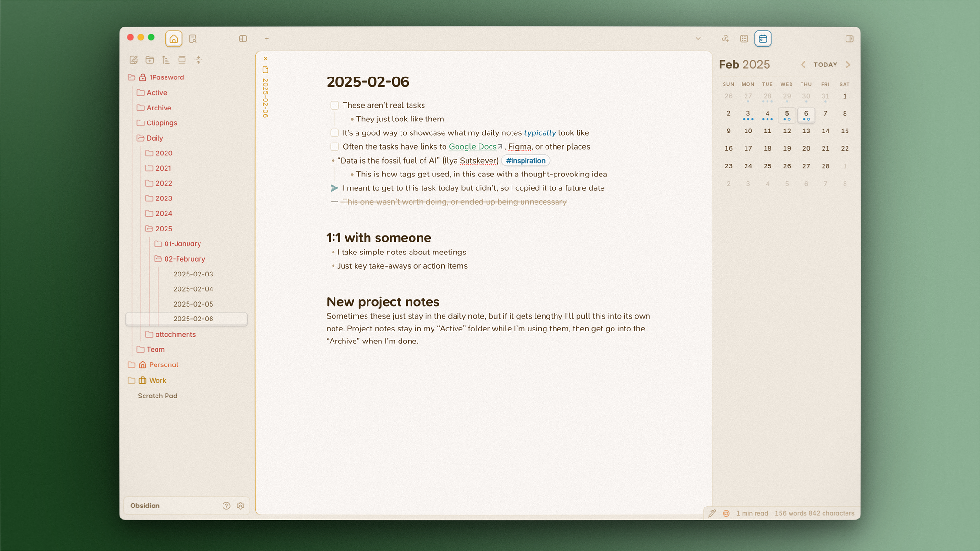Expand the 02-February folder in sidebar

coord(185,258)
